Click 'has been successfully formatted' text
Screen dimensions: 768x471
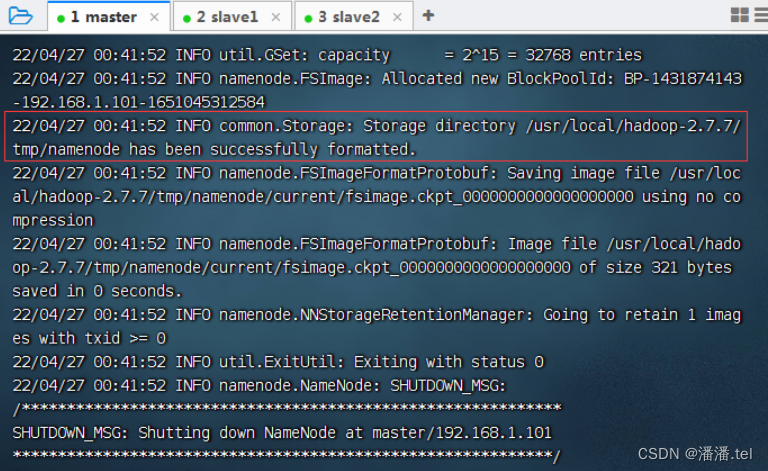coord(273,149)
